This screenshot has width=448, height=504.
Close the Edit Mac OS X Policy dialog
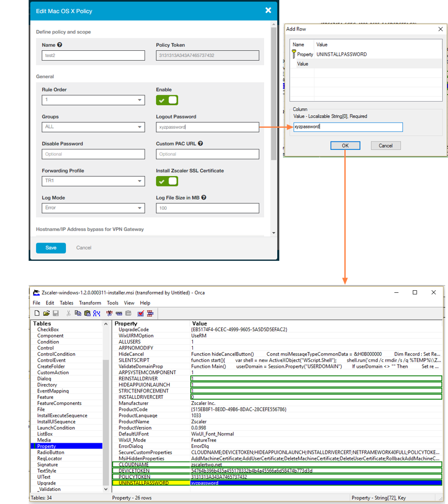coord(268,10)
